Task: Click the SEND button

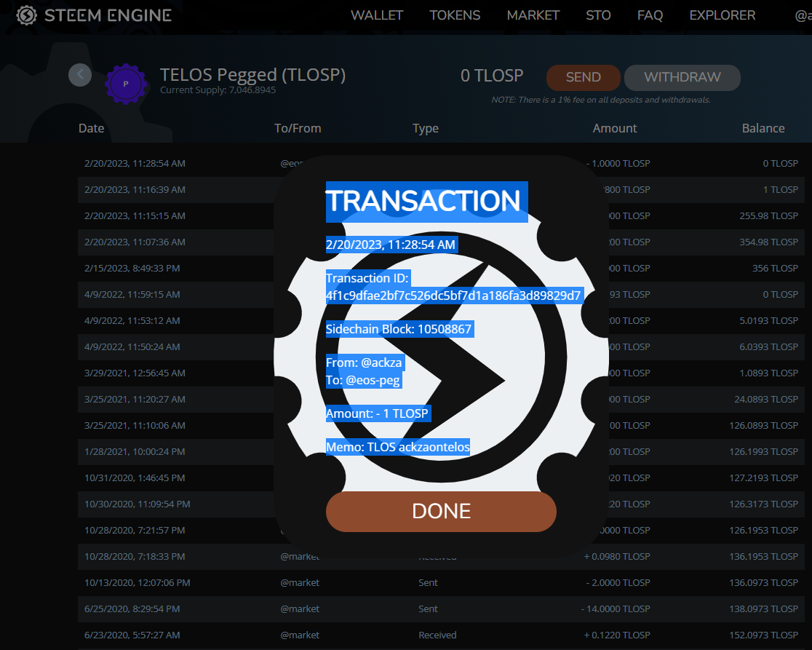Action: coord(583,78)
